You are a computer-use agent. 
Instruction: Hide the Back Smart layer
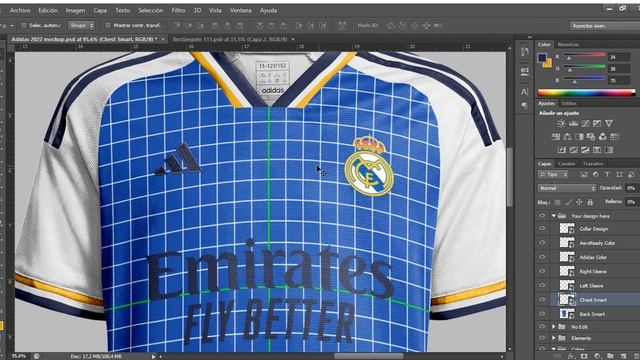click(542, 314)
